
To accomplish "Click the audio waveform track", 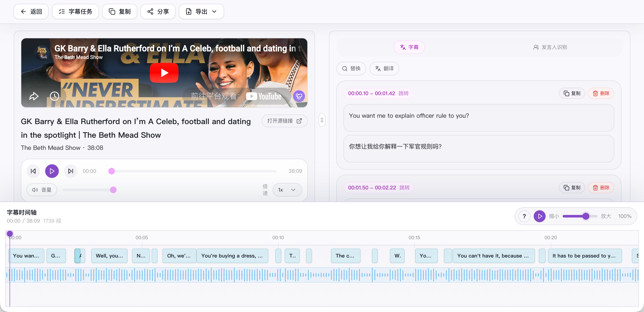I will [322, 275].
